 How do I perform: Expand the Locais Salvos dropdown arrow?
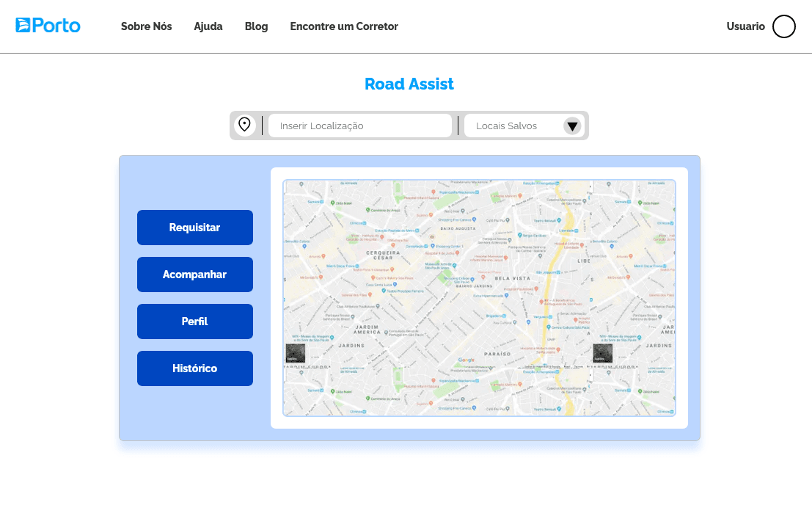(x=572, y=126)
